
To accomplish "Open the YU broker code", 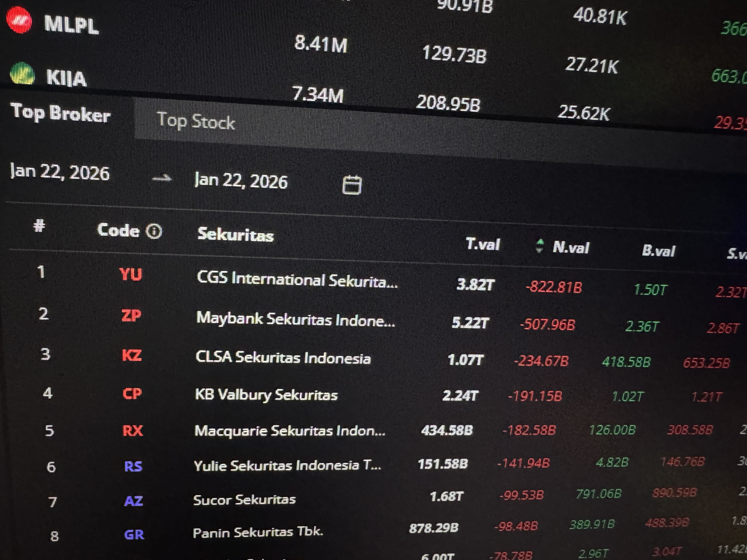I will click(x=131, y=274).
